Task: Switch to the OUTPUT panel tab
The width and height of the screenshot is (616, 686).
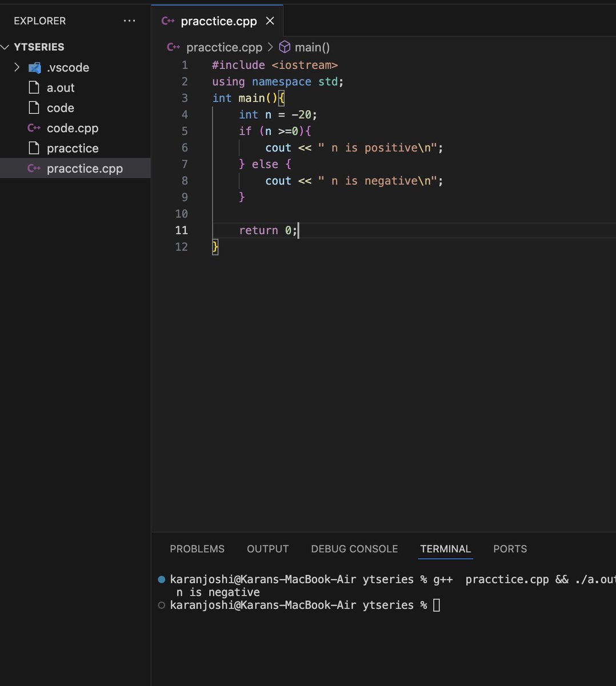Action: tap(268, 549)
